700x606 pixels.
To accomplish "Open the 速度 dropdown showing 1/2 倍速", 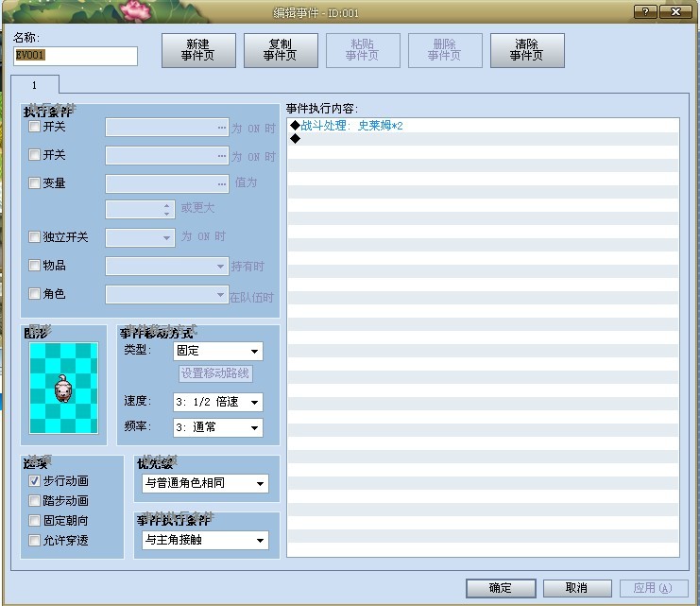I will pos(218,402).
